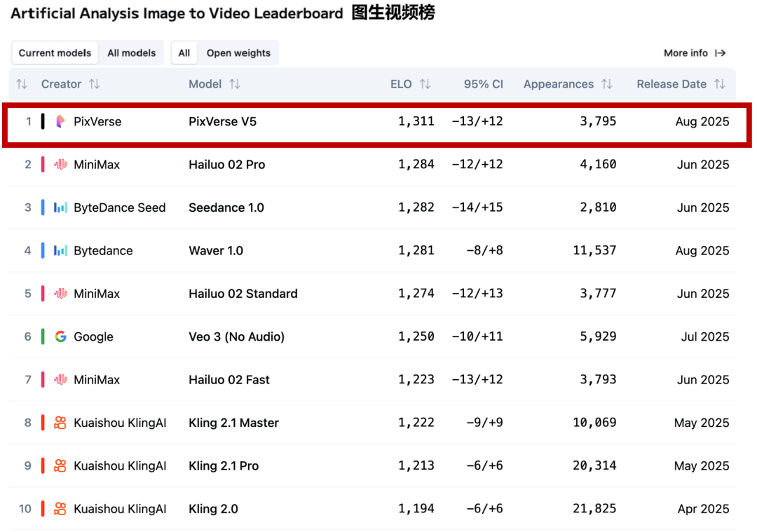Click Jul 2025 release date for Veo 3
The width and height of the screenshot is (757, 532).
pos(705,336)
